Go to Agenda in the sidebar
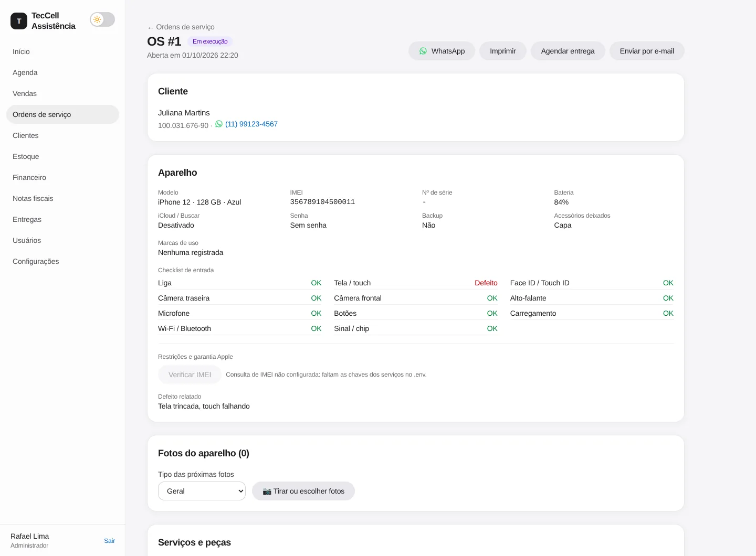Image resolution: width=756 pixels, height=556 pixels. tap(62, 72)
